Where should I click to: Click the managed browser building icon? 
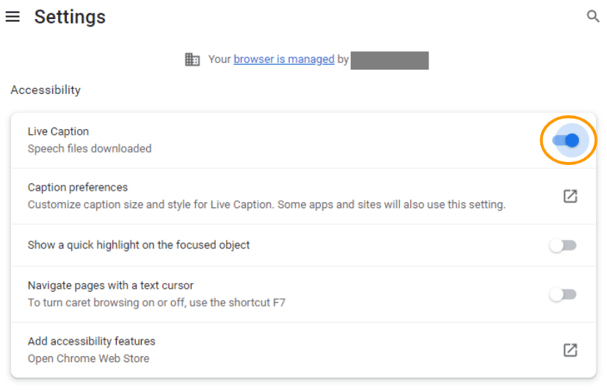click(192, 59)
